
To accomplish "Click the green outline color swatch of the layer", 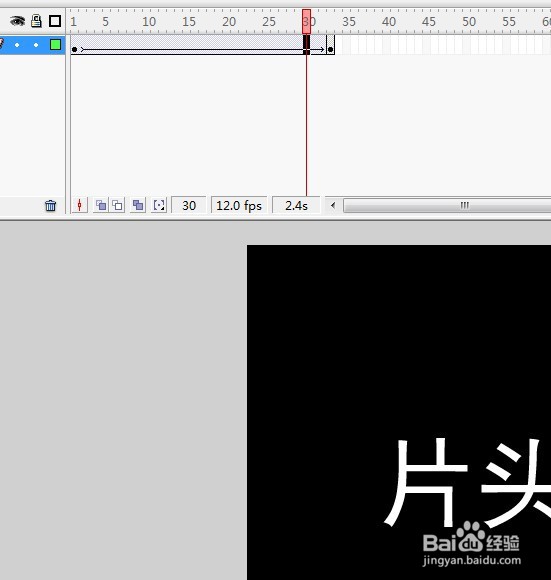I will click(55, 45).
